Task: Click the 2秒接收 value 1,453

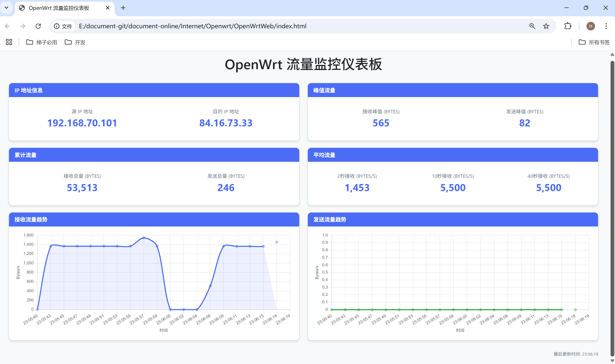Action: [357, 188]
